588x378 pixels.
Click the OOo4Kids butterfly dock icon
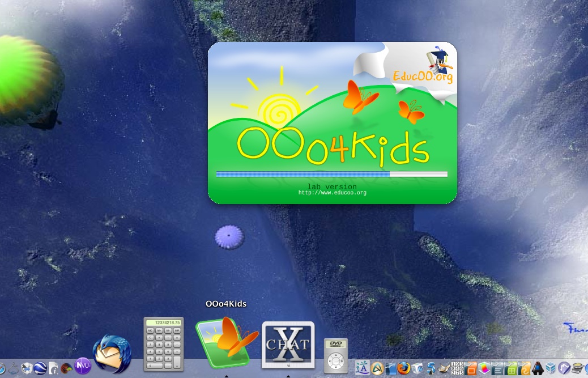pyautogui.click(x=226, y=342)
